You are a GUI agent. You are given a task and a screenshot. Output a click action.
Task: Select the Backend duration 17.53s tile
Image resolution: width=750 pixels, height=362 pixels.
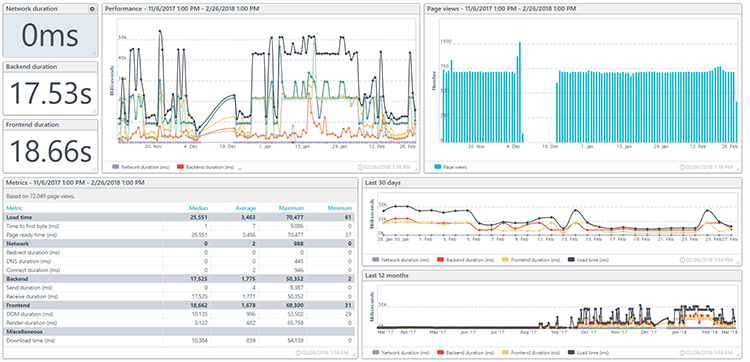click(50, 88)
